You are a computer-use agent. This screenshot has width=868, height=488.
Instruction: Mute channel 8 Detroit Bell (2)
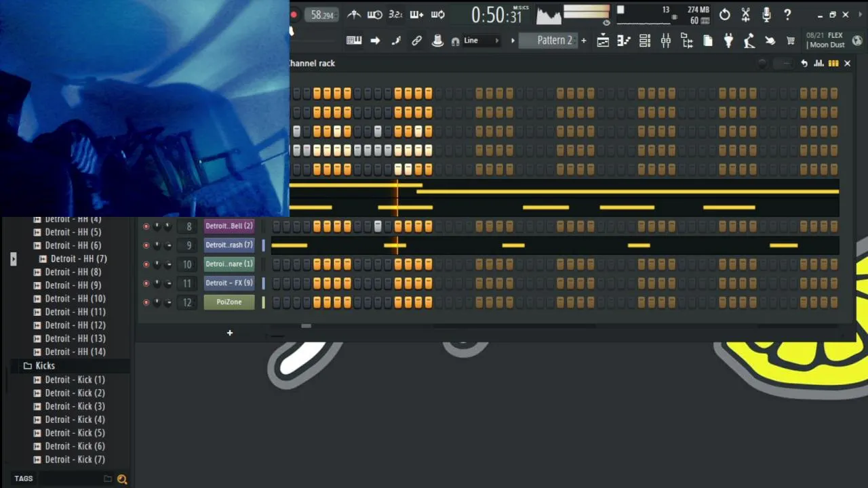(146, 226)
